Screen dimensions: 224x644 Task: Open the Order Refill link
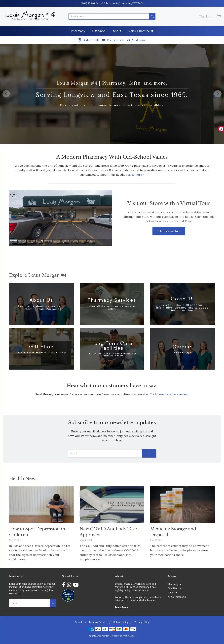point(89,40)
